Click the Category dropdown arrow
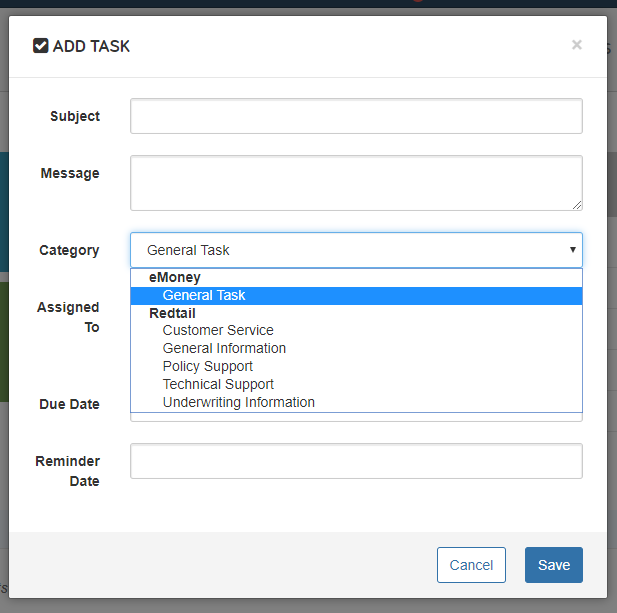The image size is (617, 613). pos(573,249)
